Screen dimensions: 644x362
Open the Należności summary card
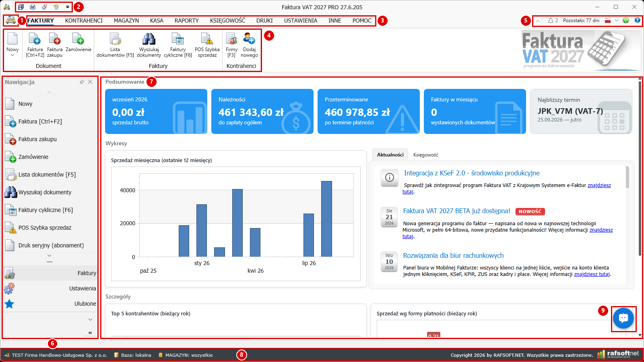pyautogui.click(x=262, y=111)
